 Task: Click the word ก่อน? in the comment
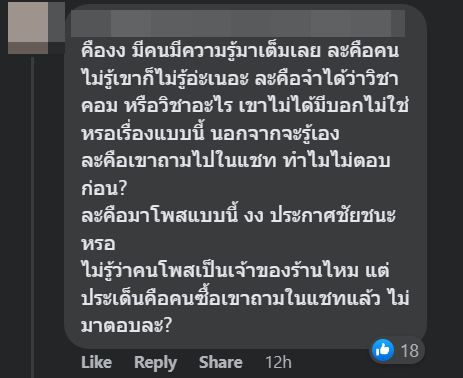tap(104, 188)
